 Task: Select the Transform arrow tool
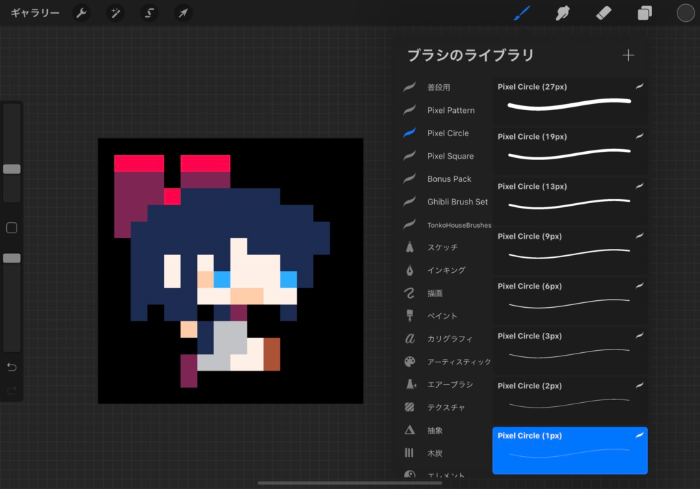click(x=183, y=14)
